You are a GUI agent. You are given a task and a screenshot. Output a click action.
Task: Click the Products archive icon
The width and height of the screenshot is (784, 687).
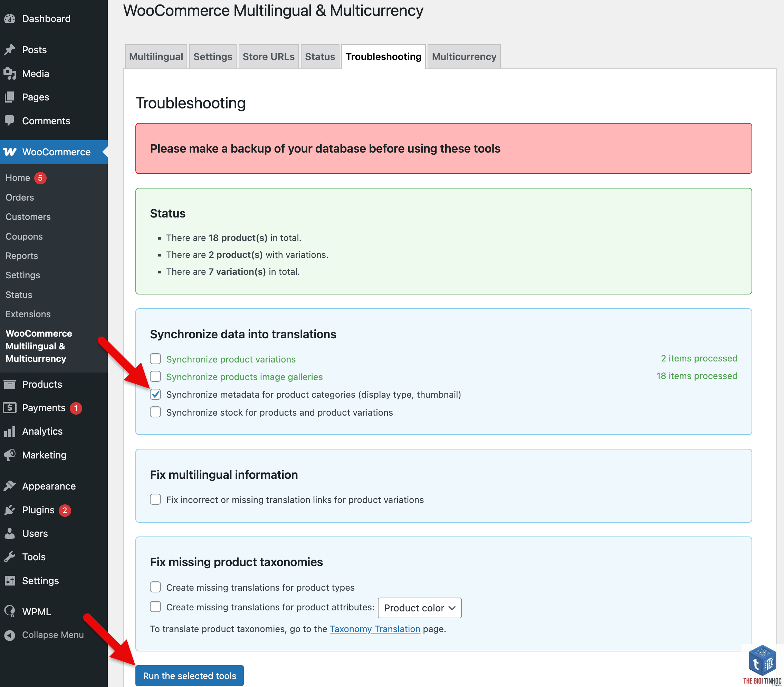coord(10,384)
